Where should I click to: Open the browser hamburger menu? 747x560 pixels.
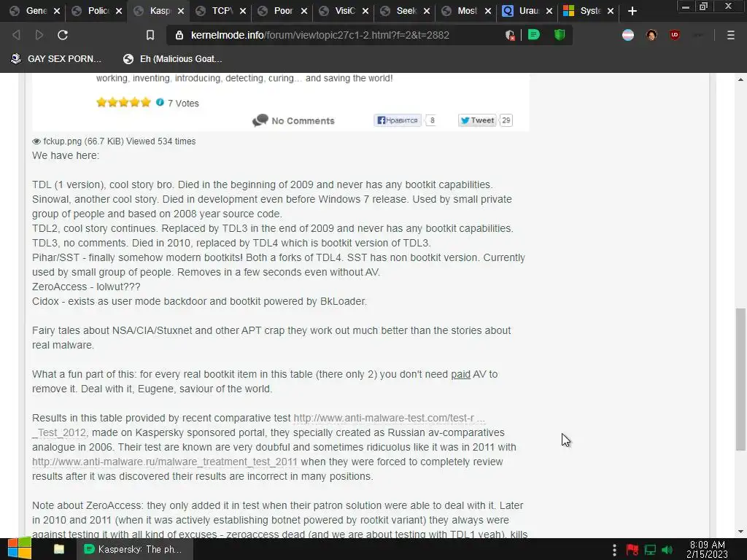(730, 35)
